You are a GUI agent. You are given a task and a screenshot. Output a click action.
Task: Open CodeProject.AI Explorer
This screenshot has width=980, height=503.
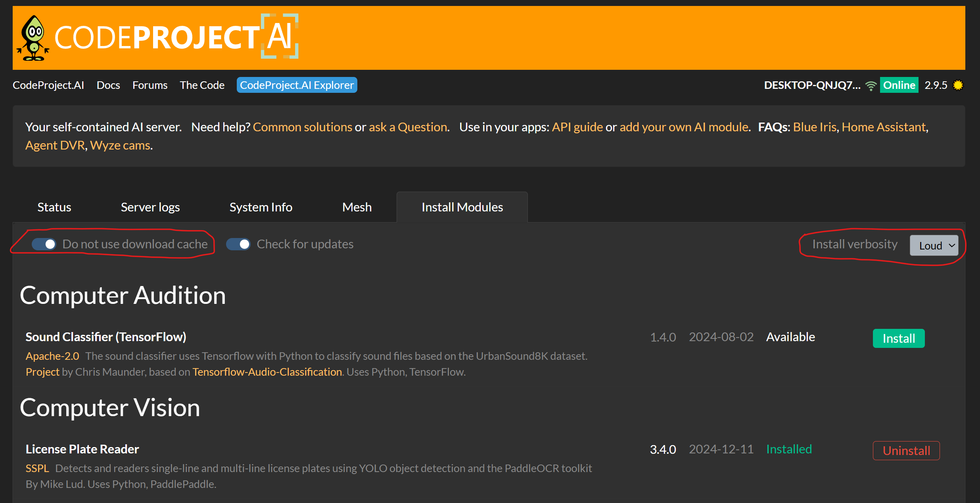297,85
